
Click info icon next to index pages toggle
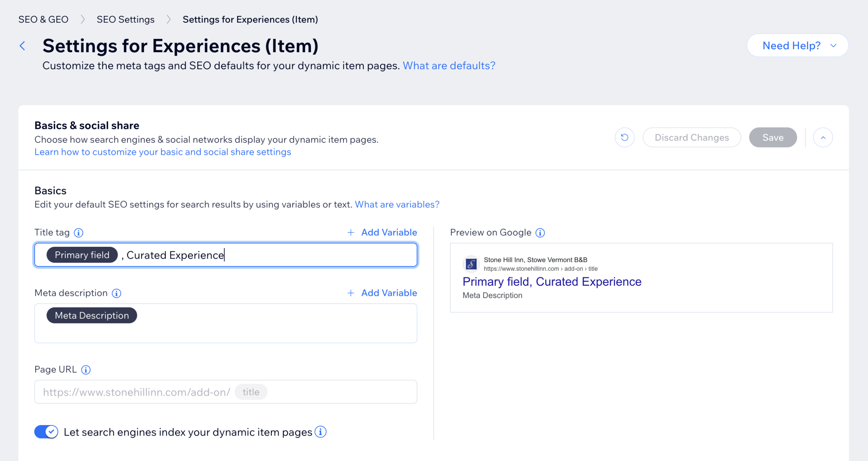(320, 432)
